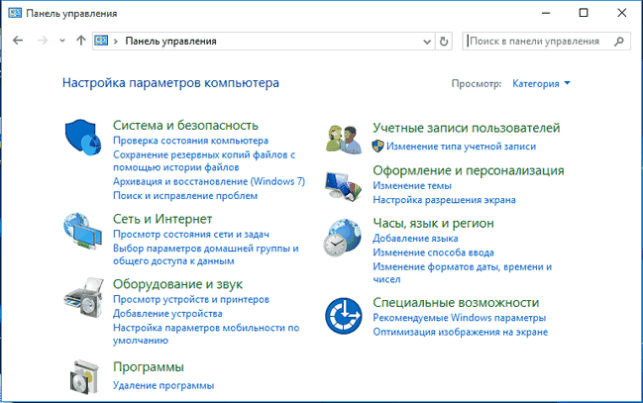Open the Network and Internet globe icon
This screenshot has width=643, height=403.
coord(82,231)
